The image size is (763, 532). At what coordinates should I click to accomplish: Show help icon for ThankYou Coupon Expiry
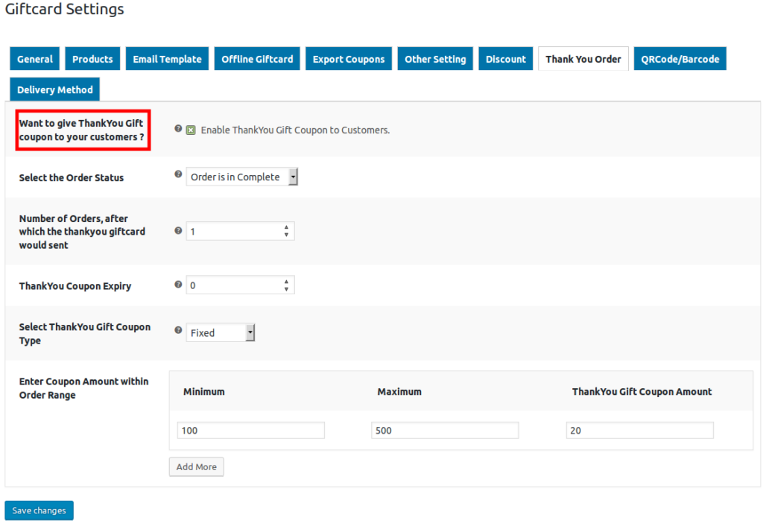point(178,285)
